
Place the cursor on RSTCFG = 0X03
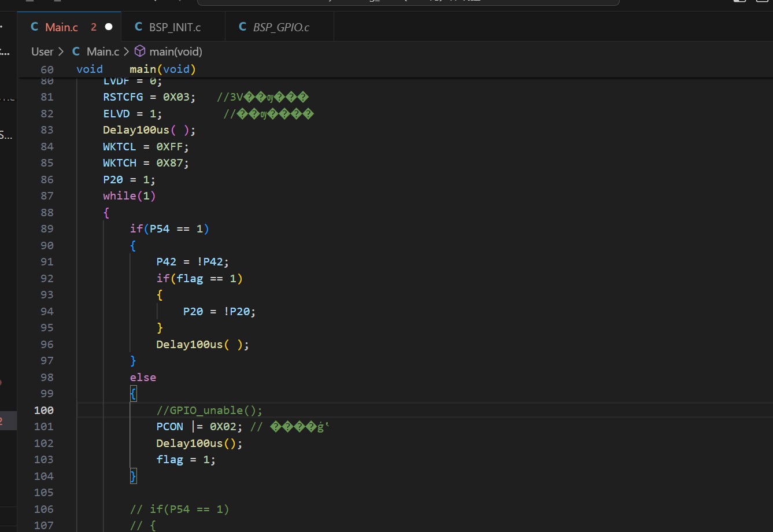[149, 97]
